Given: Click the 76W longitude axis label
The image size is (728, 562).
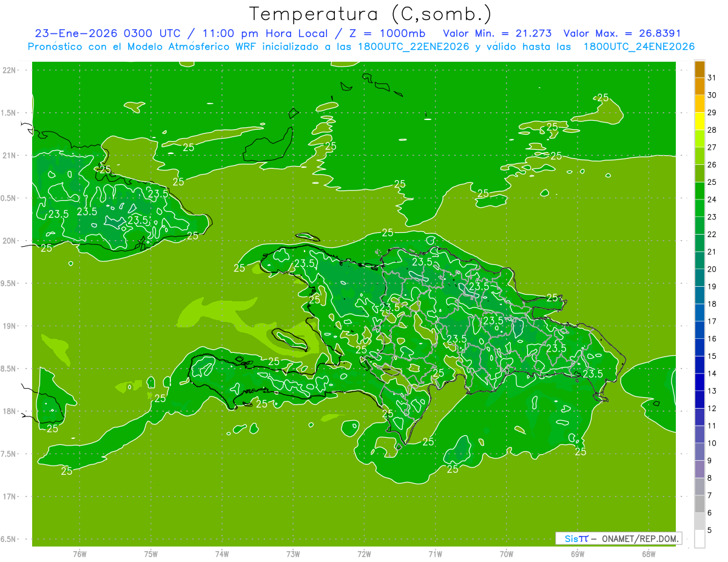Looking at the screenshot, I should pos(79,554).
